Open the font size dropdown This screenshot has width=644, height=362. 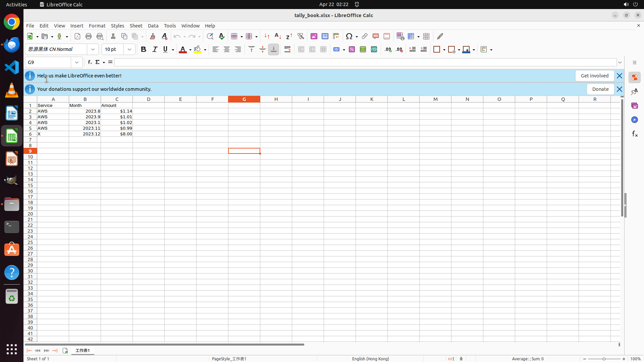click(x=129, y=49)
